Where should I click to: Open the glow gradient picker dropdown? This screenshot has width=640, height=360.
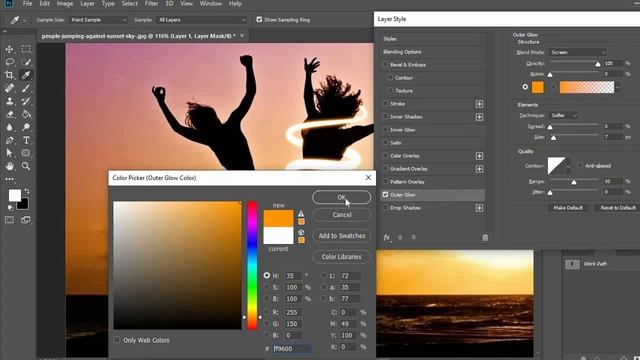point(618,87)
